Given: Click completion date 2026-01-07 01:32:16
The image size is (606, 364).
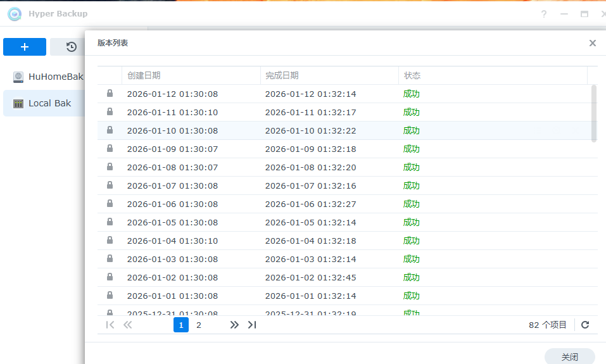Looking at the screenshot, I should (x=310, y=186).
